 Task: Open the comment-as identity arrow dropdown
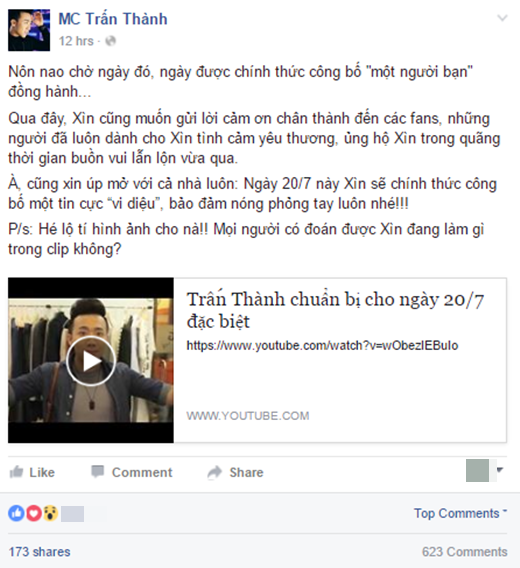tap(500, 470)
